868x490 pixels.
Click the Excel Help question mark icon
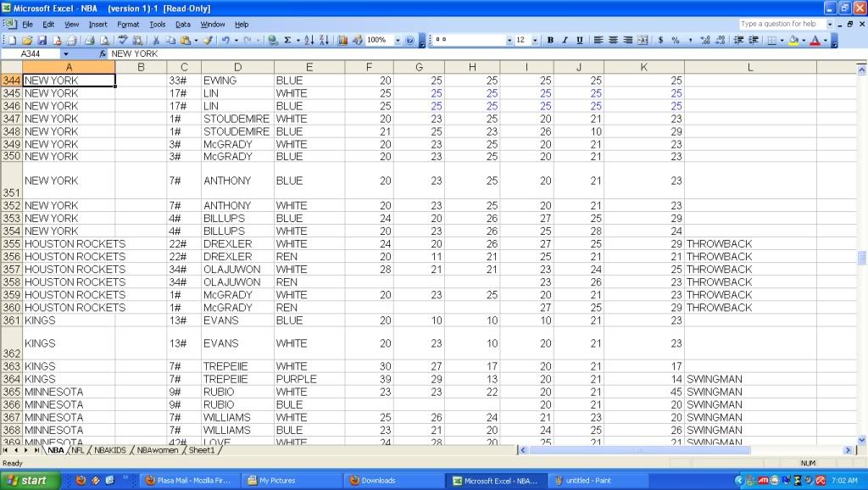pyautogui.click(x=409, y=41)
